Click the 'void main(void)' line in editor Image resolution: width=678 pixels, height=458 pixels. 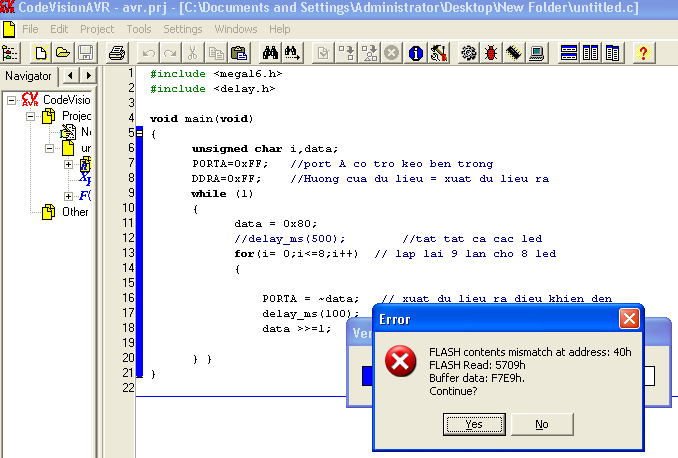201,119
